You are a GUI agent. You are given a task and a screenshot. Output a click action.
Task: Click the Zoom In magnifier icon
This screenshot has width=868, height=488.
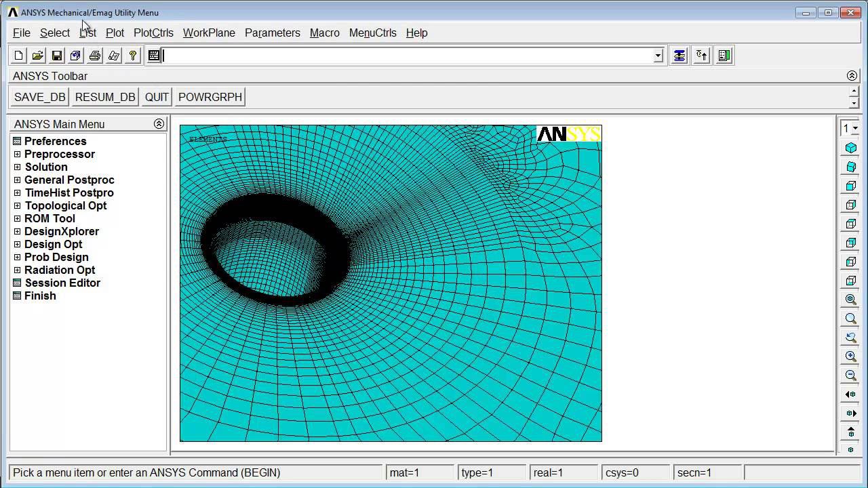pyautogui.click(x=850, y=357)
